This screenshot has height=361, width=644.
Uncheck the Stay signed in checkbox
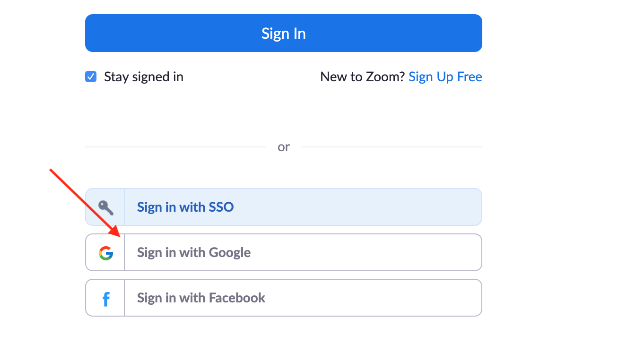point(91,77)
